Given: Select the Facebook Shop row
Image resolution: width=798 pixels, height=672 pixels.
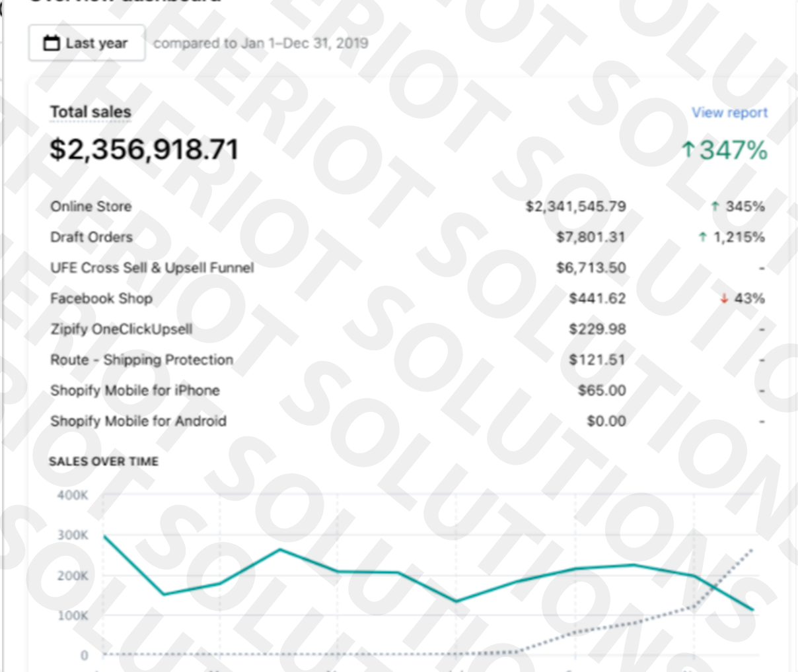Looking at the screenshot, I should [x=101, y=298].
